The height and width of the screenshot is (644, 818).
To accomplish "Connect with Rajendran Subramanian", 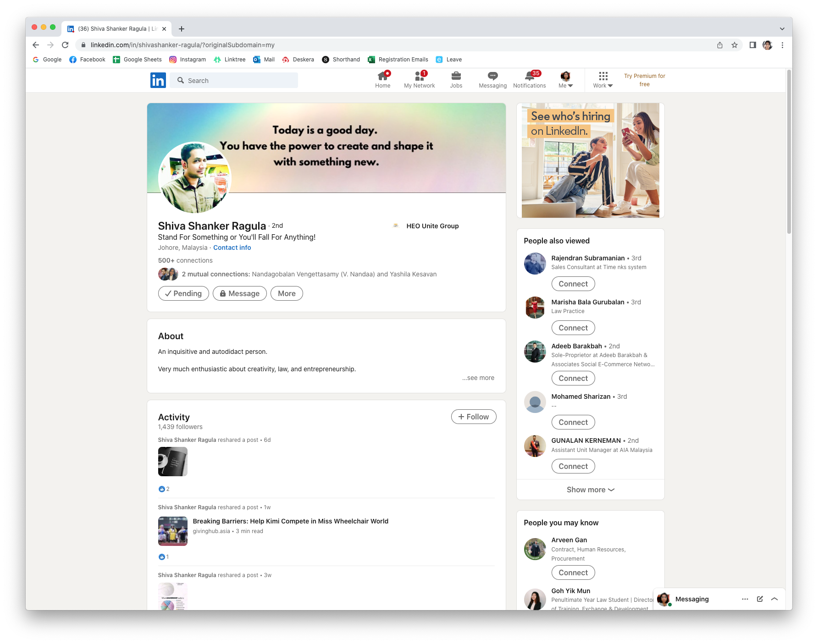I will tap(573, 284).
